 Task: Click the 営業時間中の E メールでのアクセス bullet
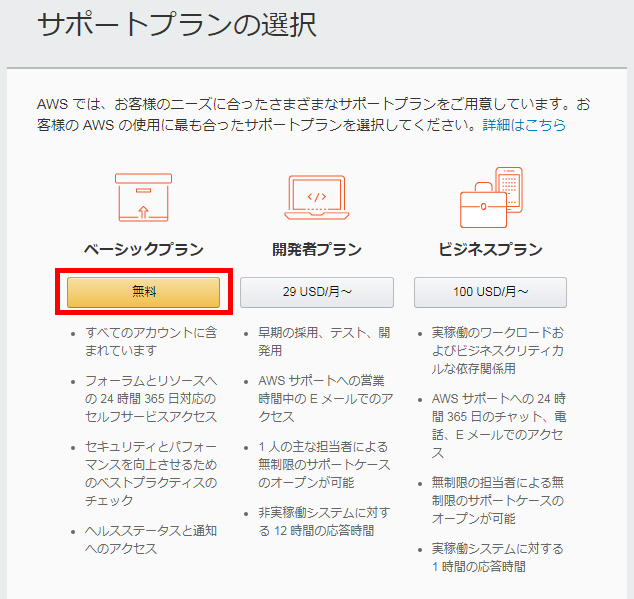325,398
